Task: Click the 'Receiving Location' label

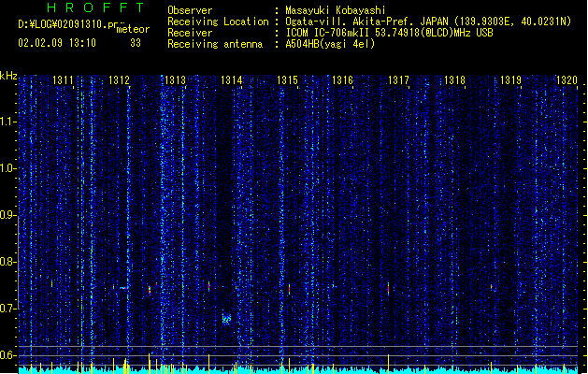Action: (218, 22)
